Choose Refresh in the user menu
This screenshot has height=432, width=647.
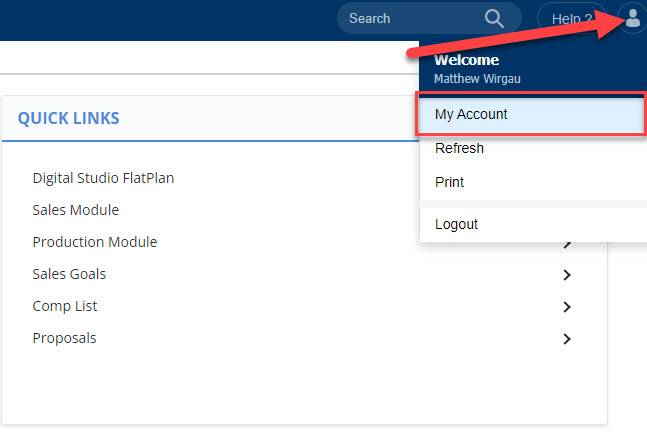coord(533,148)
